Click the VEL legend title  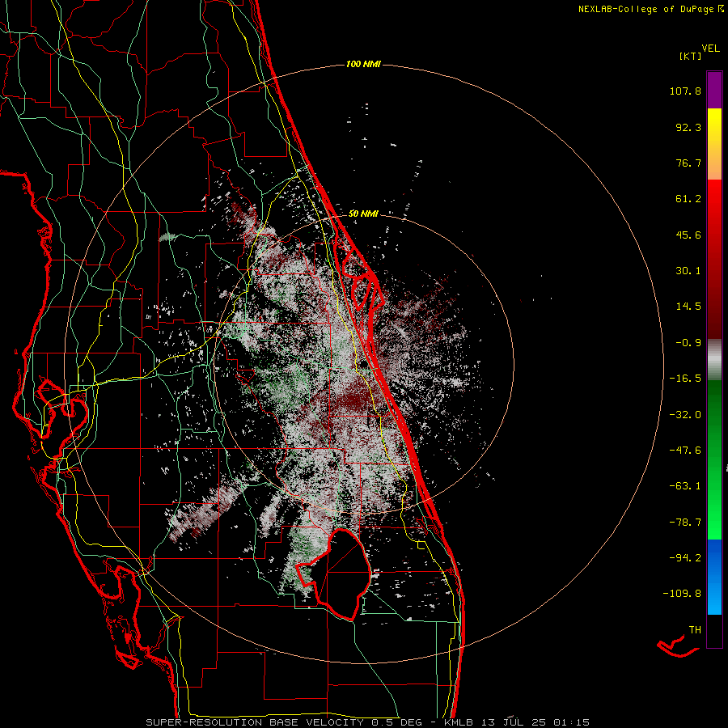tap(710, 49)
